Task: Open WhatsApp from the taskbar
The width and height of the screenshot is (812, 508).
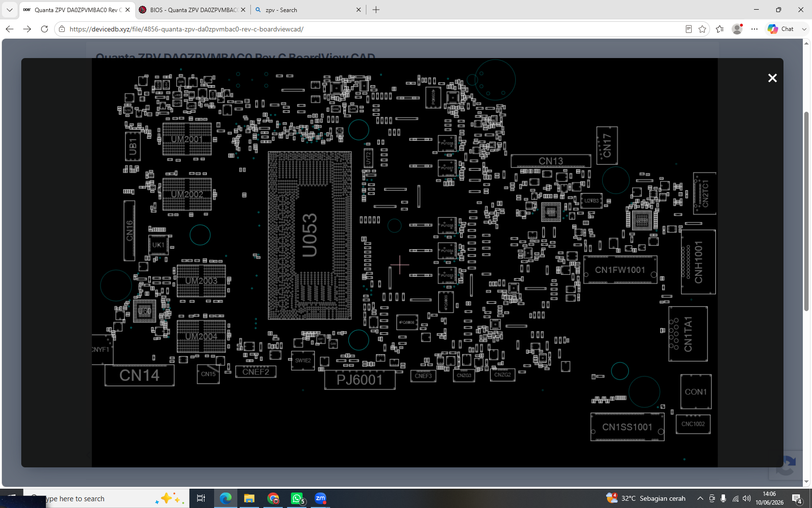Action: point(297,498)
